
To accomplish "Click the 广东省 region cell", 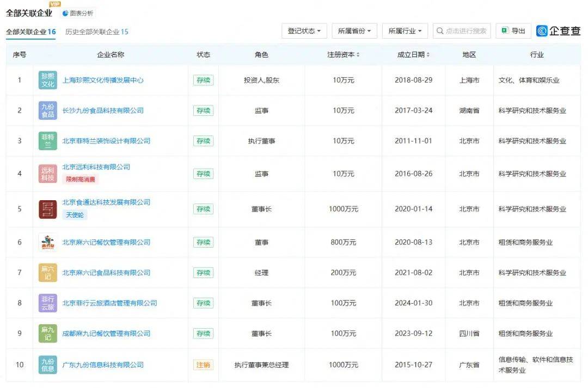I will (x=469, y=365).
